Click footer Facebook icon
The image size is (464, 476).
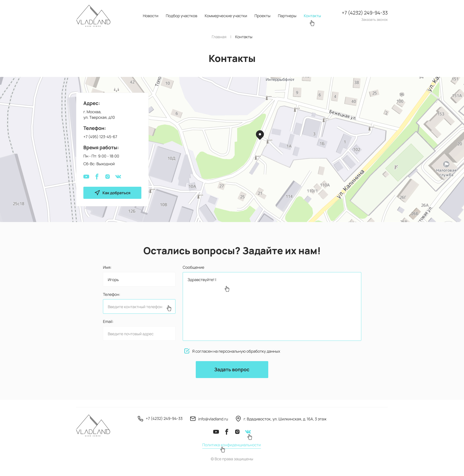tap(227, 432)
